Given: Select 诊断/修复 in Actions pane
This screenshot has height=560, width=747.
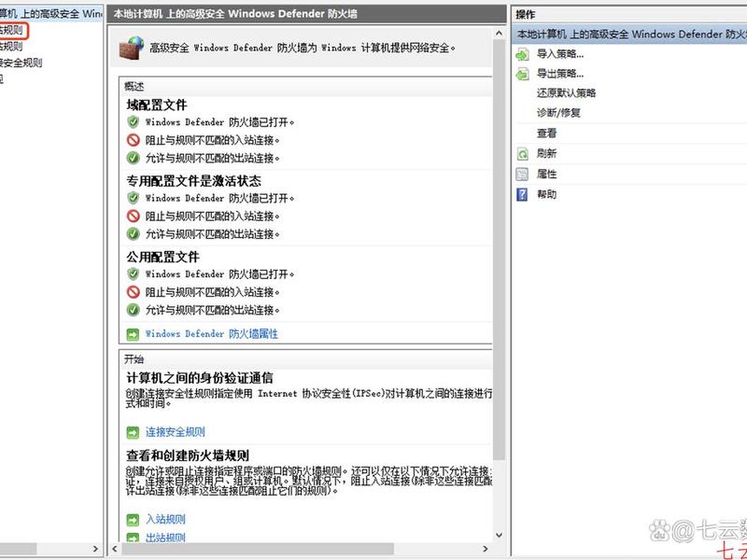Looking at the screenshot, I should click(x=558, y=113).
